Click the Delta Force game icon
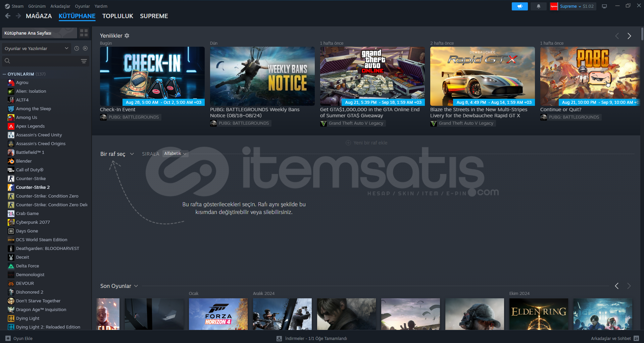644x343 pixels. 11,266
